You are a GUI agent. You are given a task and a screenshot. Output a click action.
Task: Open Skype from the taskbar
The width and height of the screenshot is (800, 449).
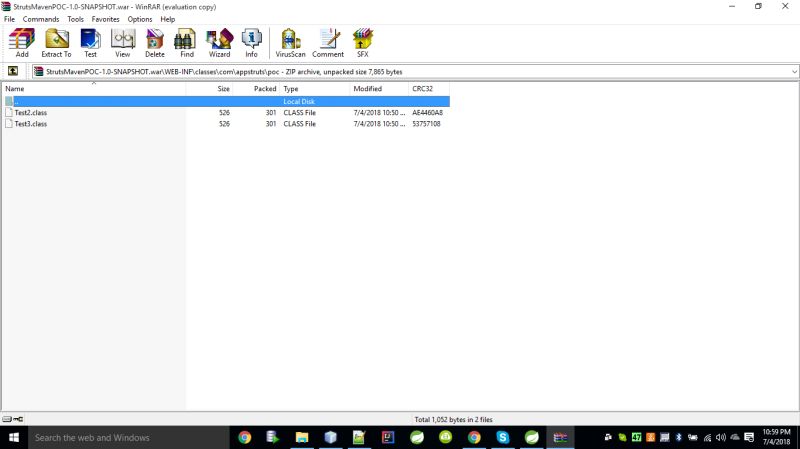[x=503, y=438]
